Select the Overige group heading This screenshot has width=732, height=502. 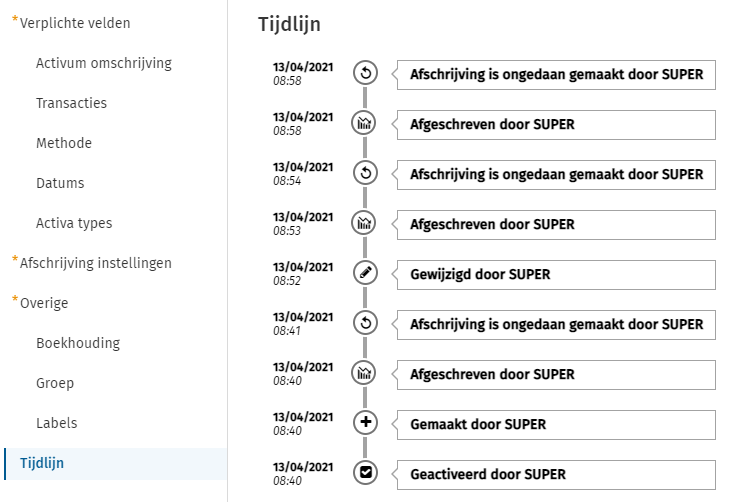[x=44, y=303]
